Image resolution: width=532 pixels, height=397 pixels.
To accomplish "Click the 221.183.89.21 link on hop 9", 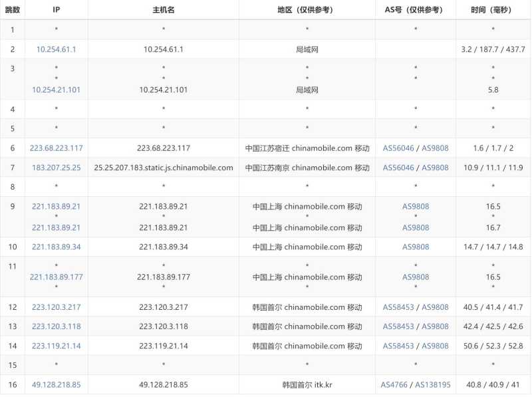I will point(56,206).
